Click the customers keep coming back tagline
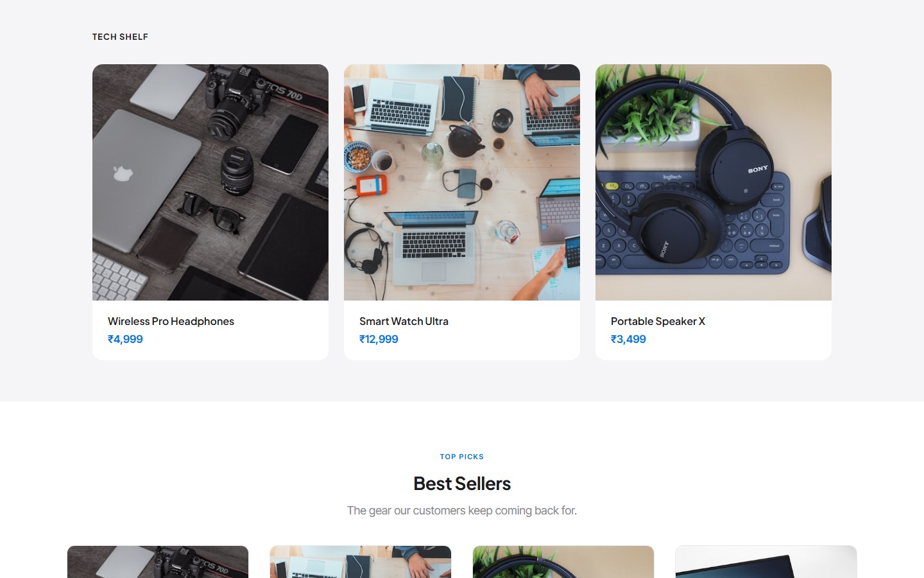Viewport: 924px width, 578px height. point(462,511)
